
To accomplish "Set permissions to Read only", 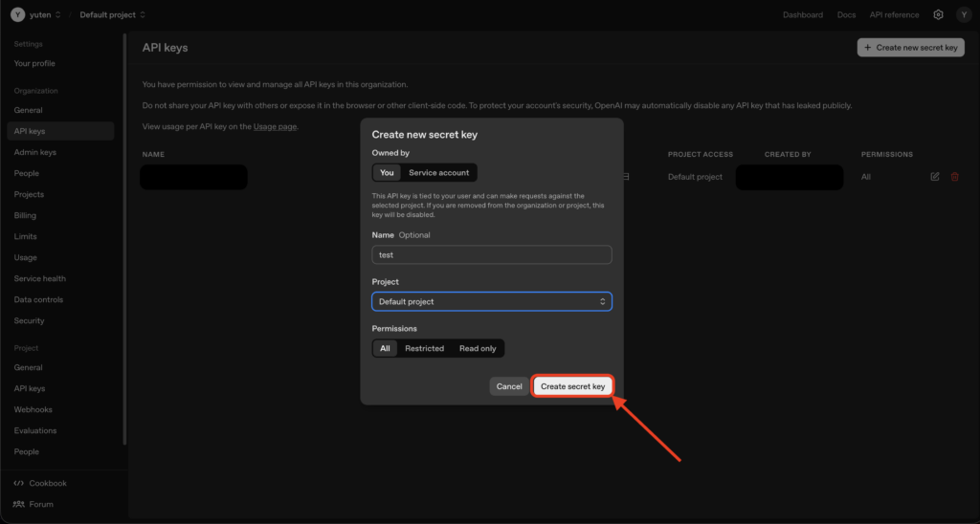I will (478, 349).
